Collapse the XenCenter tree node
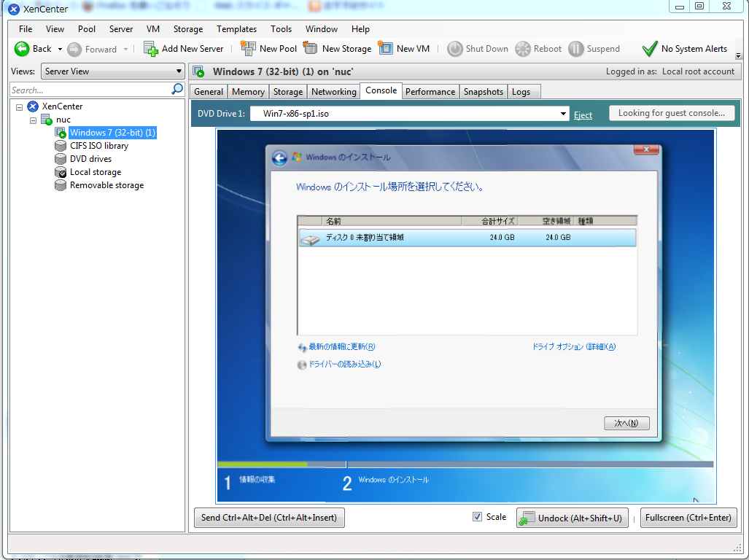 pos(20,107)
